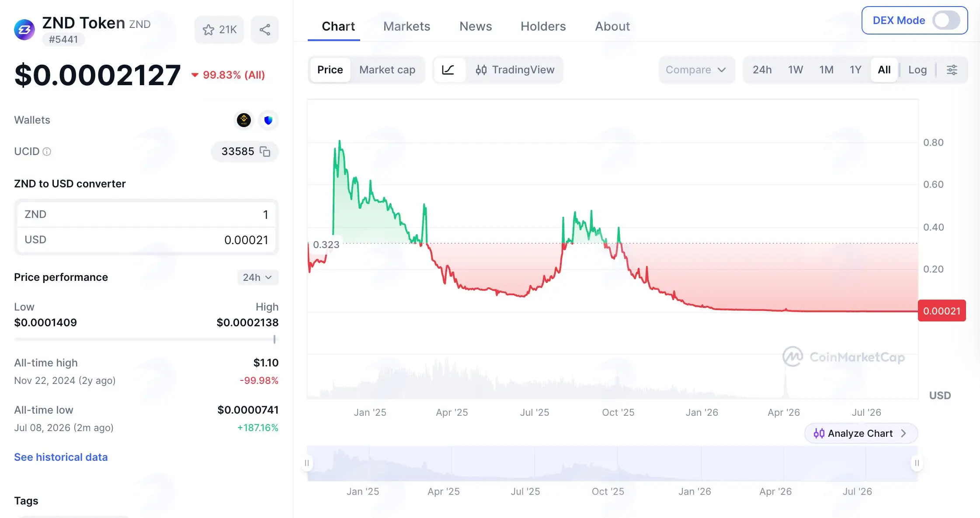Switch chart to Price view
980x518 pixels.
click(x=330, y=70)
